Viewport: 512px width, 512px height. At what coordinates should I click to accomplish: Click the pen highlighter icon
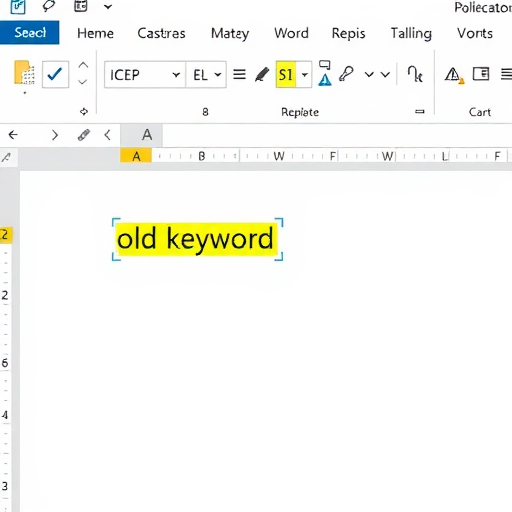(x=262, y=74)
